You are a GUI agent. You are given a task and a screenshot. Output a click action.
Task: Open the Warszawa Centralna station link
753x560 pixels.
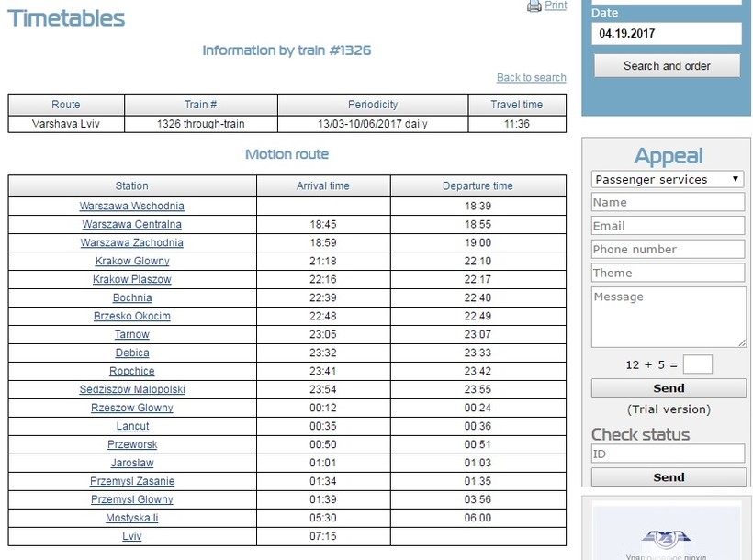[x=132, y=225]
